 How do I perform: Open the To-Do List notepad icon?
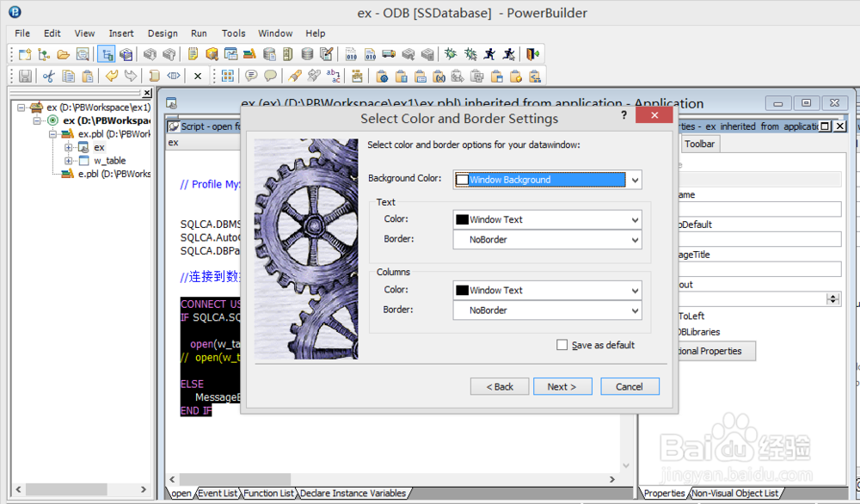click(193, 53)
